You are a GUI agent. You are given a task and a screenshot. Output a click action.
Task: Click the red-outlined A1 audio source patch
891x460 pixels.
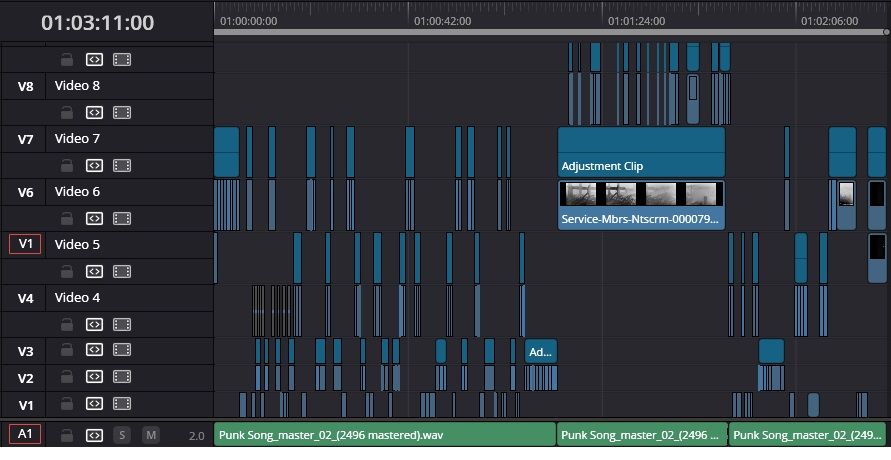coord(25,434)
